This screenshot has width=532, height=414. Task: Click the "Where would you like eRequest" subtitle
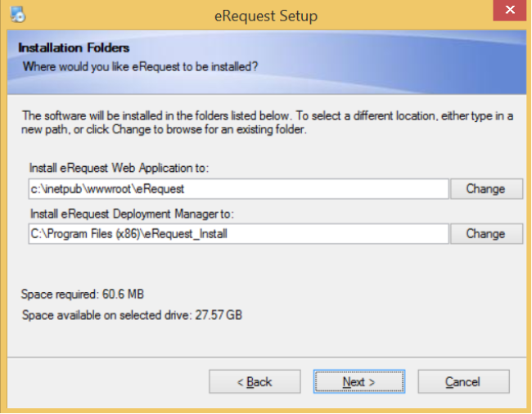pyautogui.click(x=140, y=65)
